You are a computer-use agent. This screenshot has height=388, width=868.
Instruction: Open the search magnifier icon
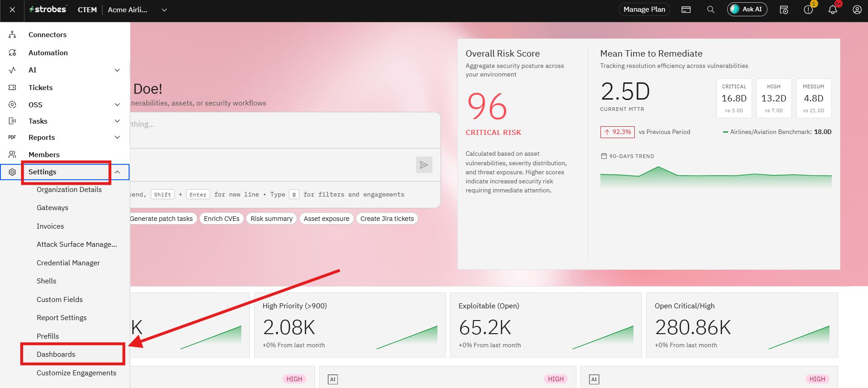711,10
